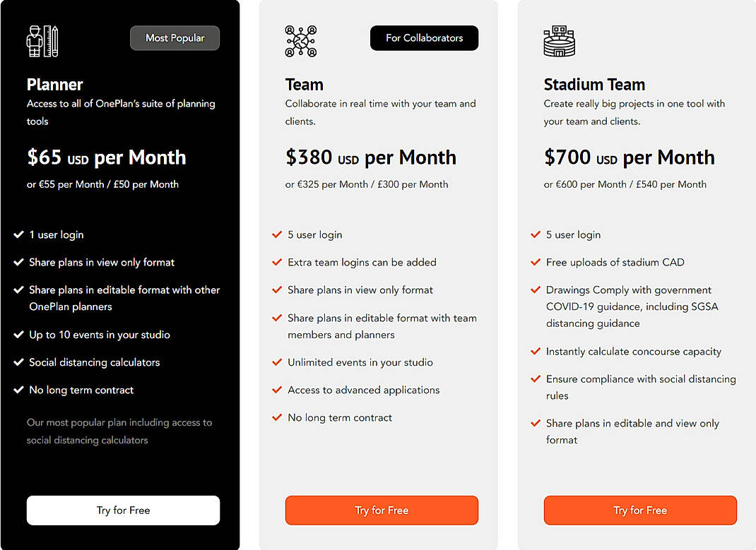Click the checkmark next to "Unlimited events in your studio"

276,362
